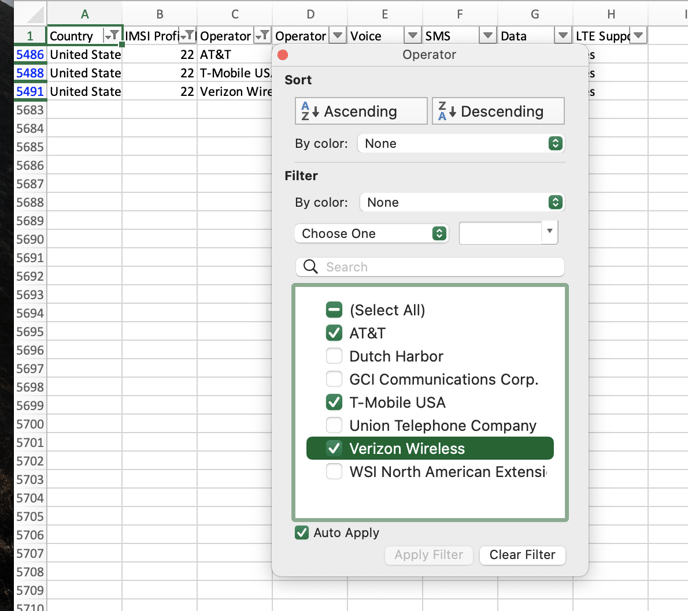
Task: Open Operator column C filter button
Action: click(262, 36)
